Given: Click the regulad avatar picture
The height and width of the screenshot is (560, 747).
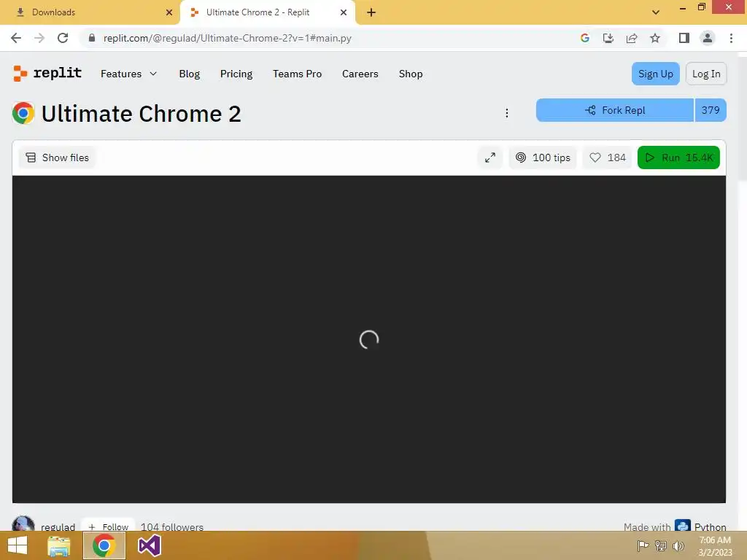Looking at the screenshot, I should click(x=23, y=524).
